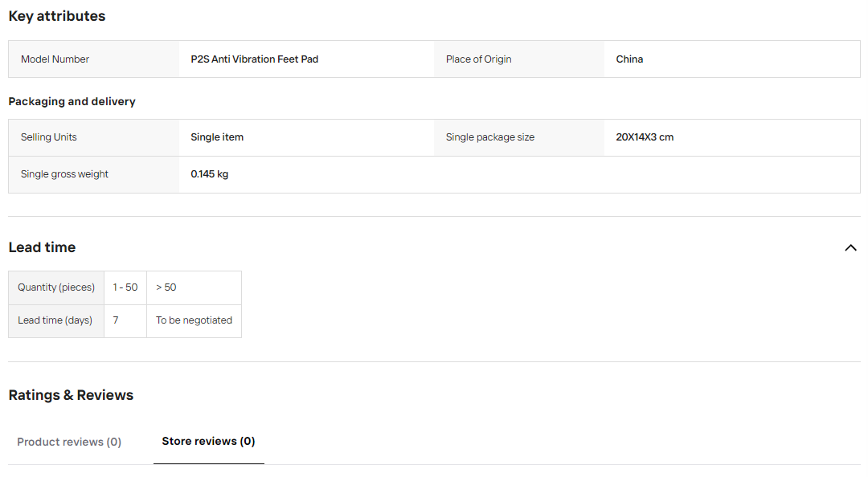868x477 pixels.
Task: Click the Model Number label cell
Action: [x=94, y=59]
